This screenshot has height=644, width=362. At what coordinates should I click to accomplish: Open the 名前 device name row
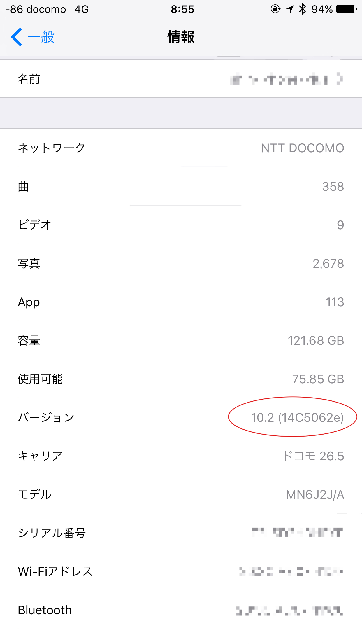click(x=181, y=79)
